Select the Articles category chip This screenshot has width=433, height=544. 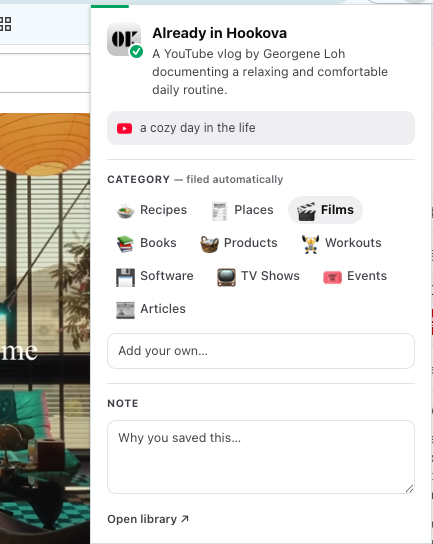[x=151, y=309]
